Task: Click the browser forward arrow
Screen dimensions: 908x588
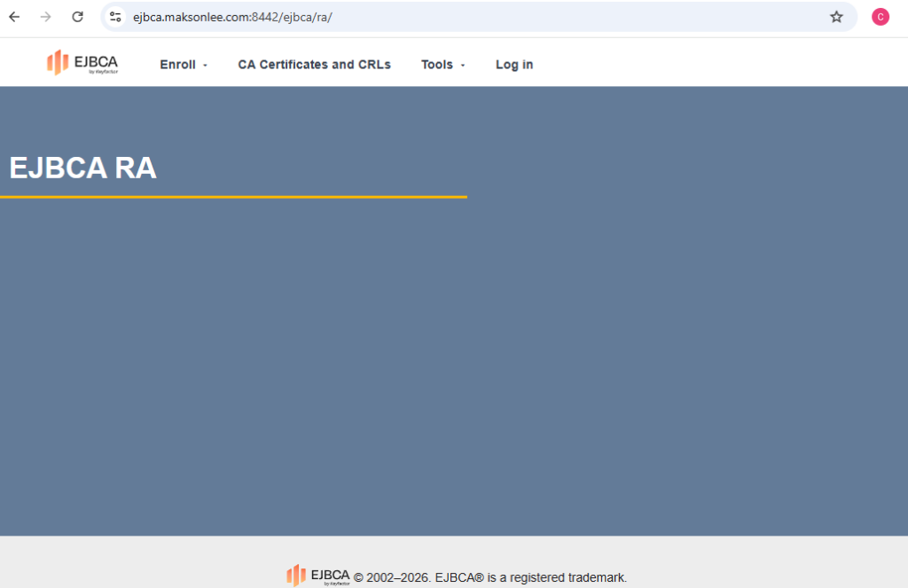Action: pyautogui.click(x=46, y=17)
